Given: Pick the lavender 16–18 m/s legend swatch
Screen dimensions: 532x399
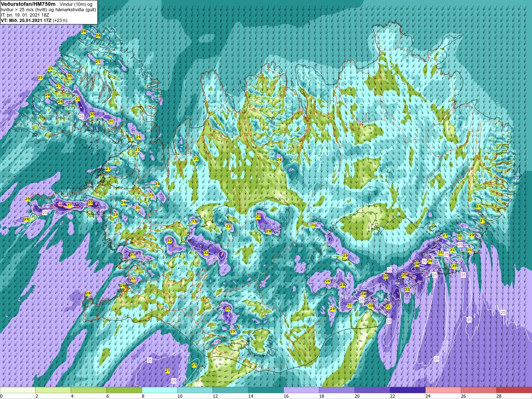Looking at the screenshot, I should (x=301, y=390).
